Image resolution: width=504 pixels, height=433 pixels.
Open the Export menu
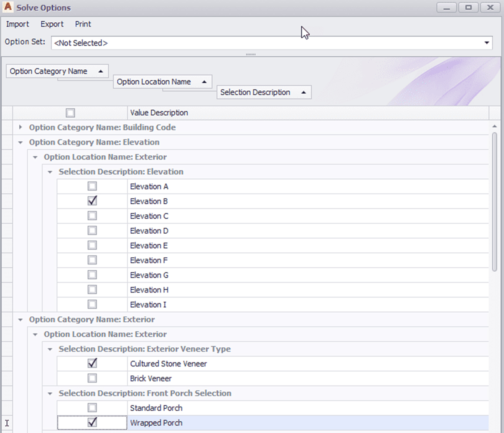(x=52, y=24)
